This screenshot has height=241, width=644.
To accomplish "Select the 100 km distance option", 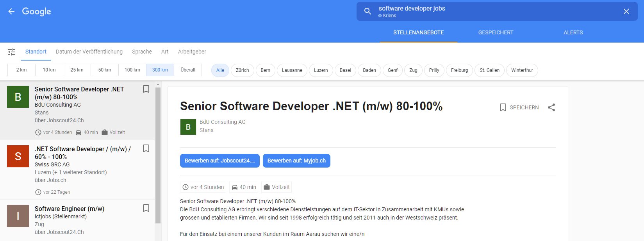I will click(x=132, y=70).
